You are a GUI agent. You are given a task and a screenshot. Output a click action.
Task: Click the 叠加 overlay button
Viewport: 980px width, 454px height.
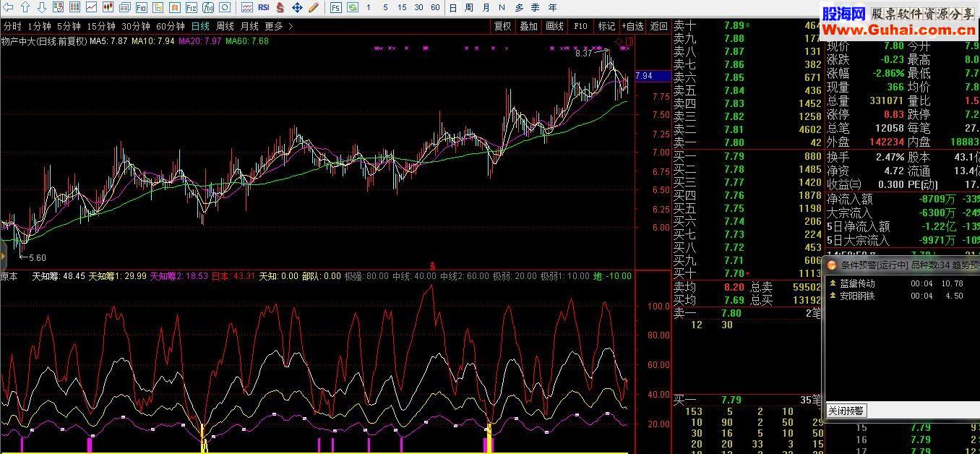coord(528,26)
